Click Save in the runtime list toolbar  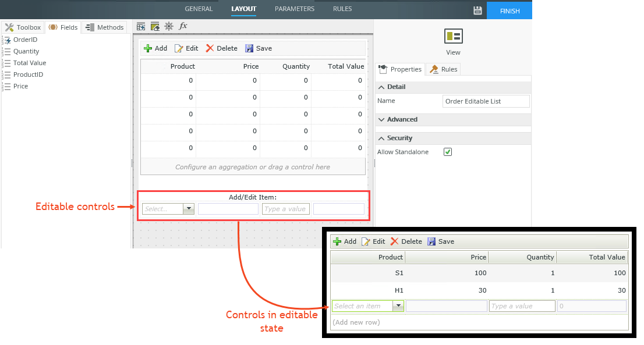pyautogui.click(x=441, y=241)
